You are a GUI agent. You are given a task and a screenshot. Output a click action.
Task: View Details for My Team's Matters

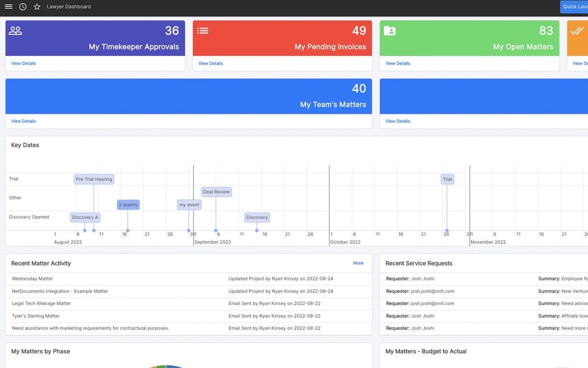(x=24, y=121)
